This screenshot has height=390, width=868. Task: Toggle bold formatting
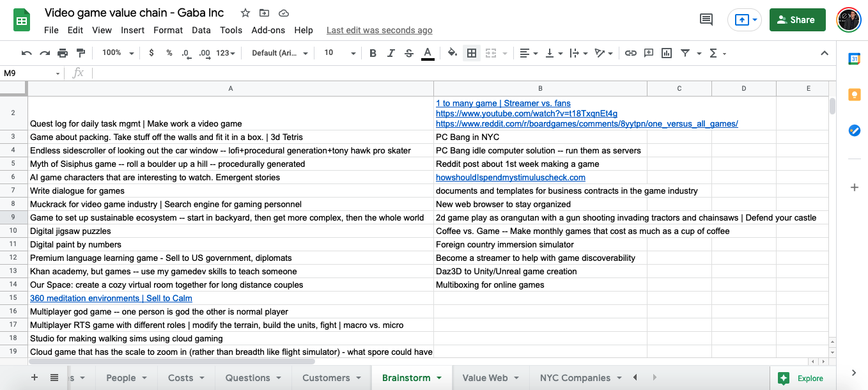pos(373,53)
